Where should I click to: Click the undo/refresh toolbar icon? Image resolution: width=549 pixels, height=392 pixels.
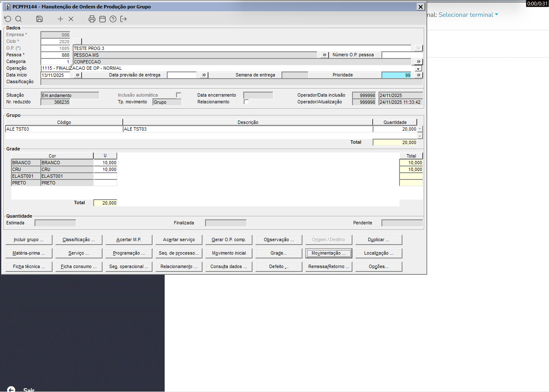8,19
